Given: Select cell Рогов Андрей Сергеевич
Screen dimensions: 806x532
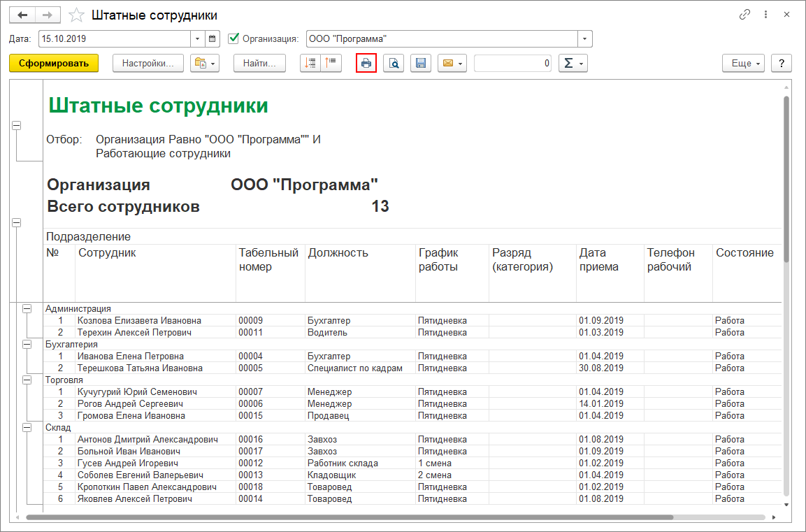Looking at the screenshot, I should [x=155, y=403].
